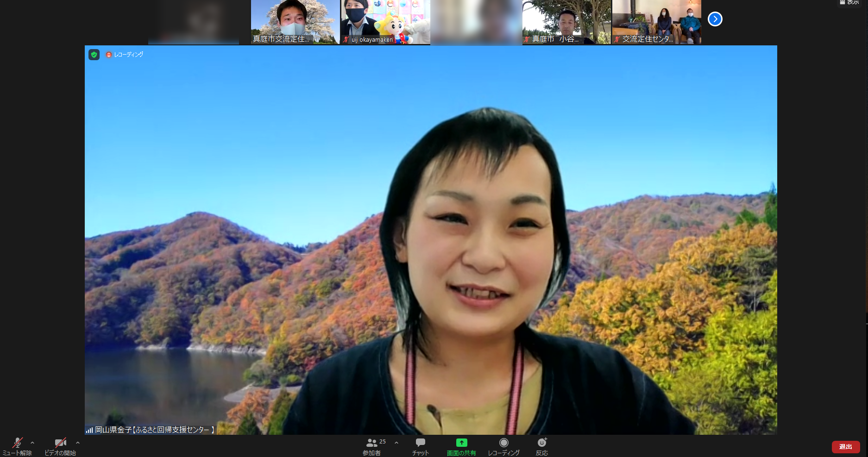Click the signal strength icon by speaker name

pos(89,430)
